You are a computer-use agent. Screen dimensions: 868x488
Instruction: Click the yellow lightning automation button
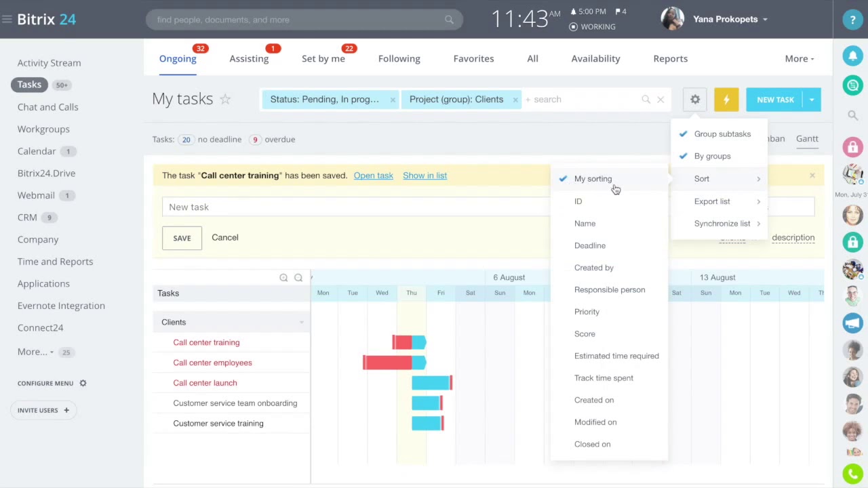tap(726, 100)
